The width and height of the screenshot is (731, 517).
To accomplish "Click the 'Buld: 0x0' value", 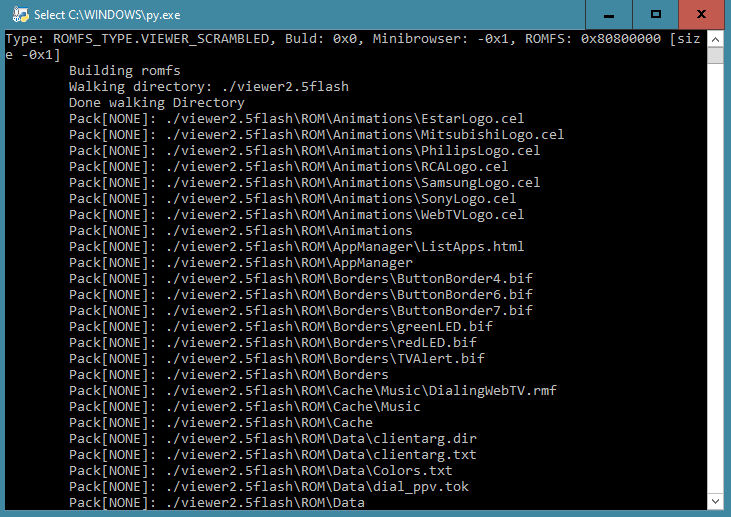I will [x=321, y=39].
